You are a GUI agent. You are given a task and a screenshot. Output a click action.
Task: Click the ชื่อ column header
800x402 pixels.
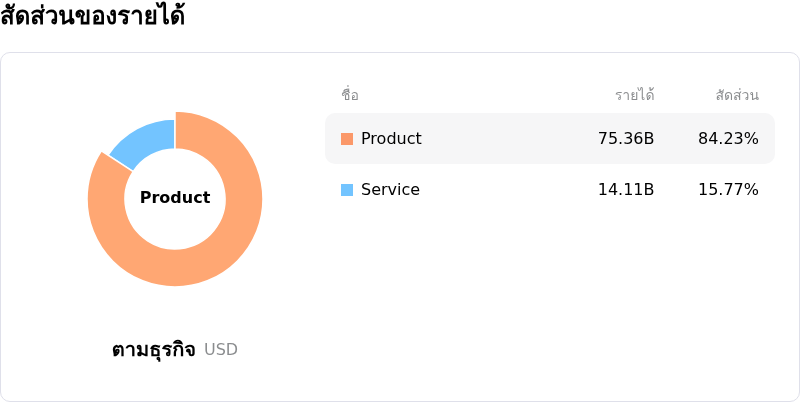click(x=350, y=95)
